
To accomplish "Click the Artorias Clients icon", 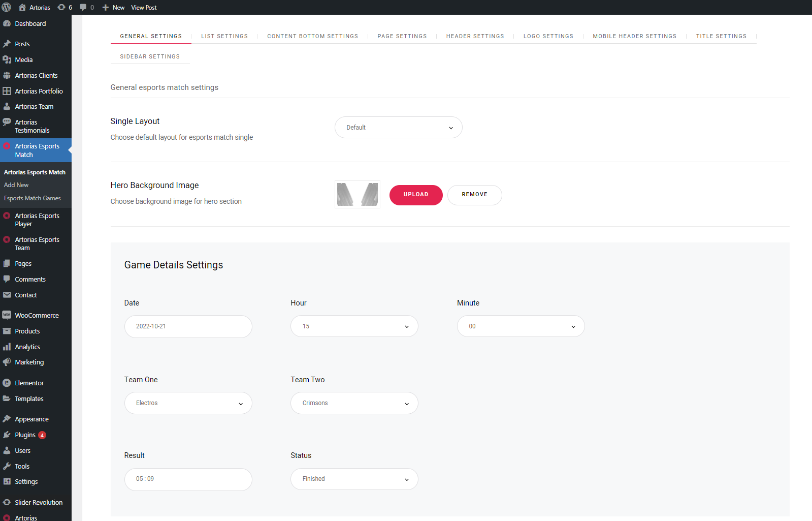I will click(x=7, y=75).
